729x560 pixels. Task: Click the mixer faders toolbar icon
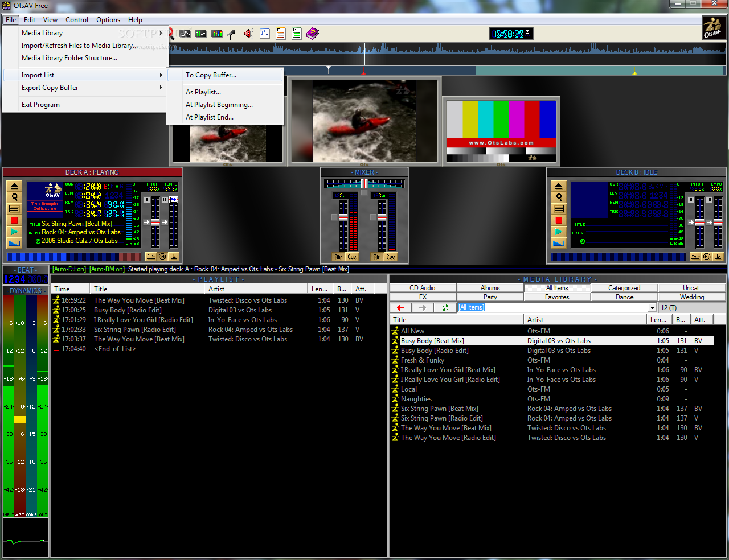tap(201, 34)
